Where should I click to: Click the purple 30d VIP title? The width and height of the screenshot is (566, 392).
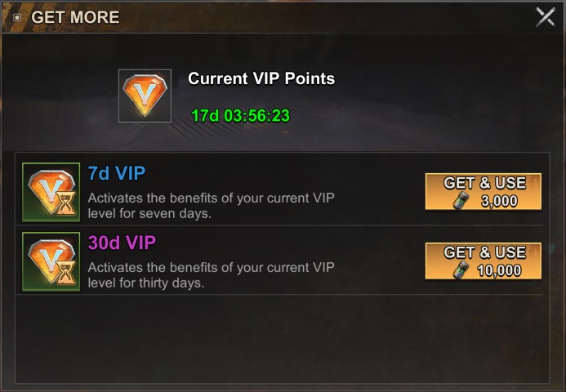tap(122, 243)
